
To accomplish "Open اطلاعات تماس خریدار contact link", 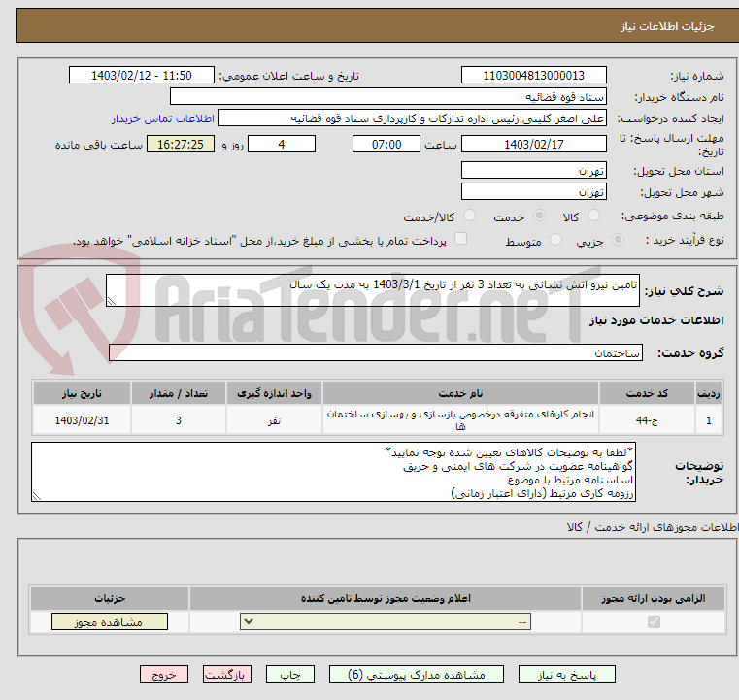I will click(x=162, y=118).
